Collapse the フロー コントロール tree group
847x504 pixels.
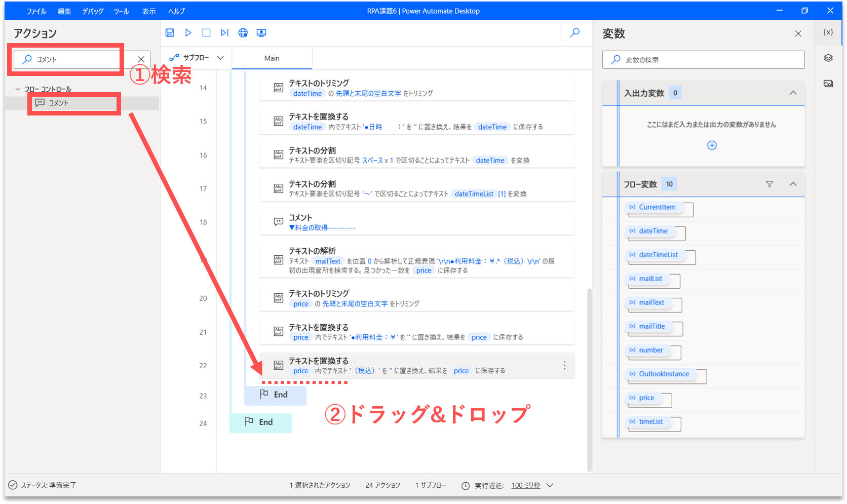coord(18,89)
